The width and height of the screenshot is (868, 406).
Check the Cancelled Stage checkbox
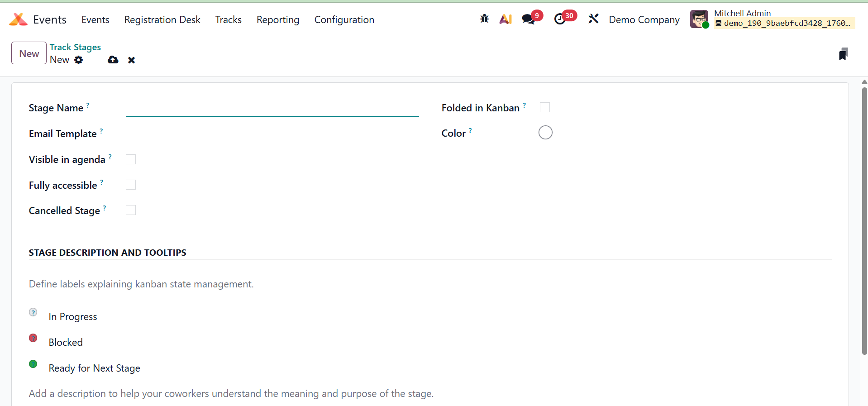[x=131, y=210]
